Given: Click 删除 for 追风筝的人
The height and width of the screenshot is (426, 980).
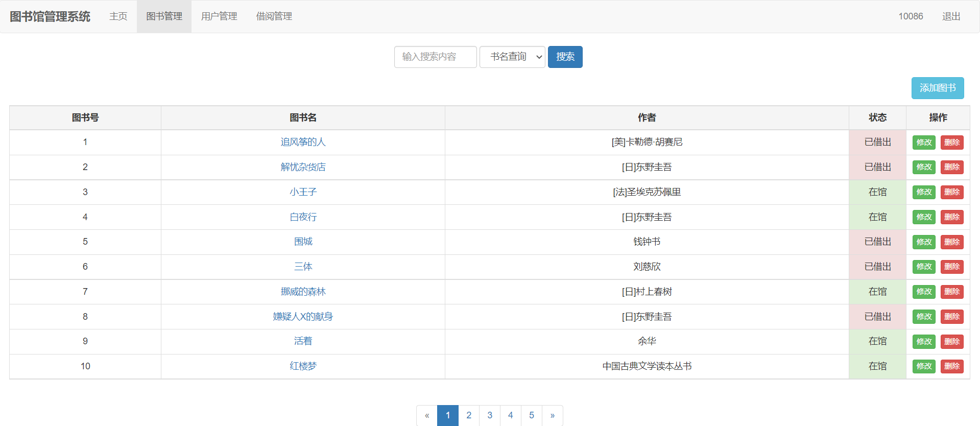Looking at the screenshot, I should [x=952, y=143].
